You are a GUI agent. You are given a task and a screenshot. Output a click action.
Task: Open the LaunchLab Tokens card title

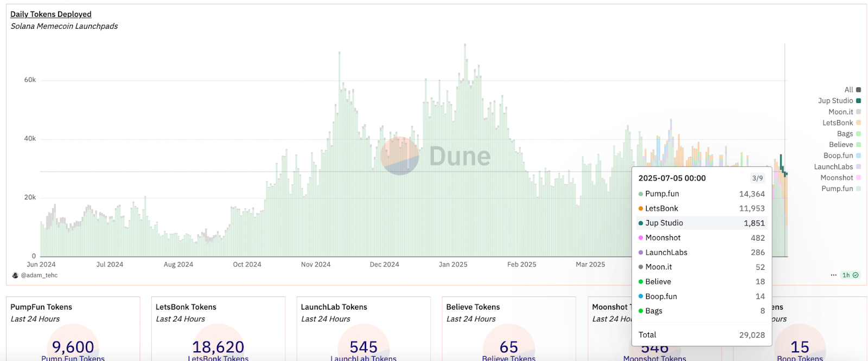click(x=334, y=307)
